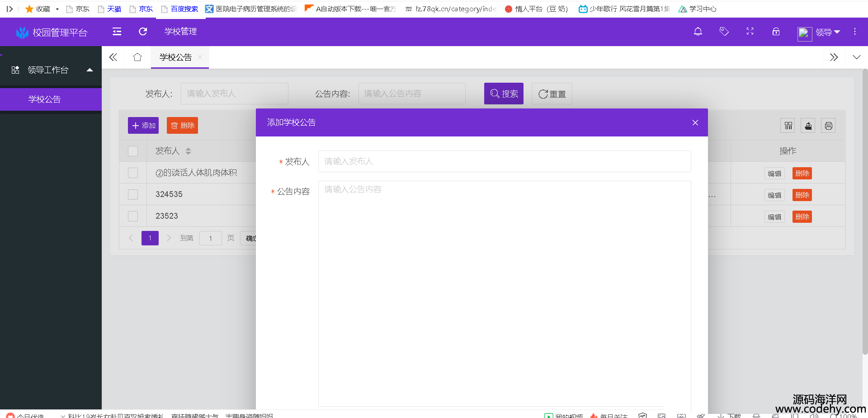Tick checkbox for row 324535

tap(133, 194)
